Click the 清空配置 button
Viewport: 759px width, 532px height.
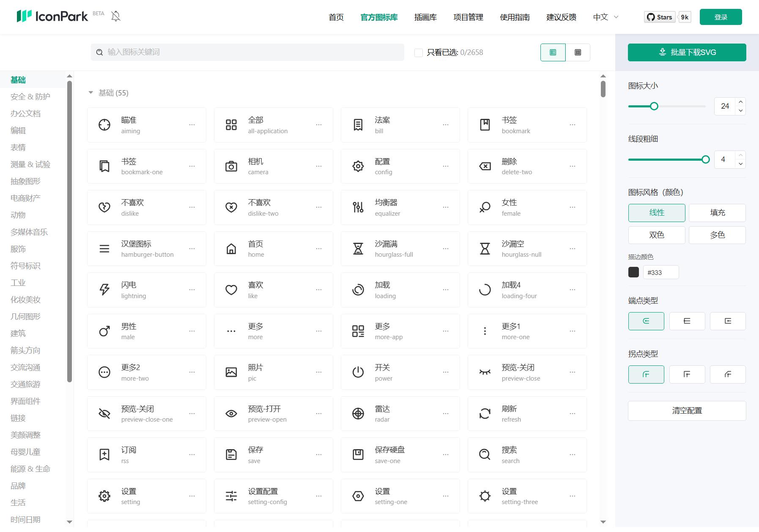pos(687,411)
